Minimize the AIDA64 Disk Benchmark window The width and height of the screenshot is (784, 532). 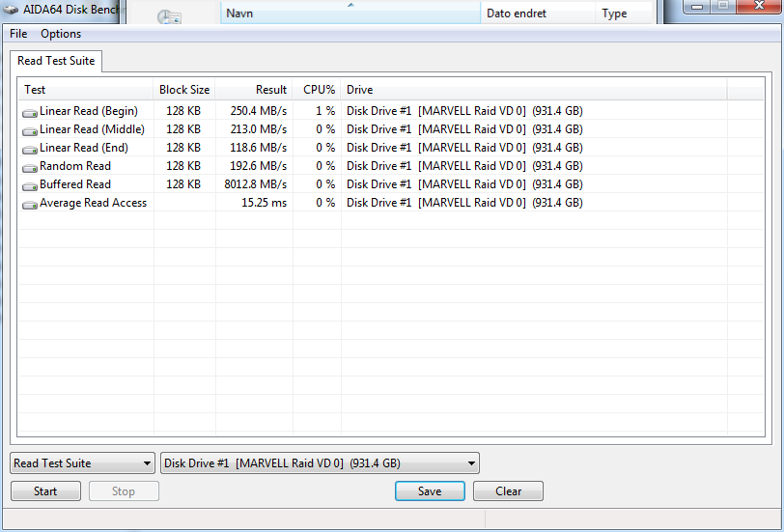pos(697,7)
